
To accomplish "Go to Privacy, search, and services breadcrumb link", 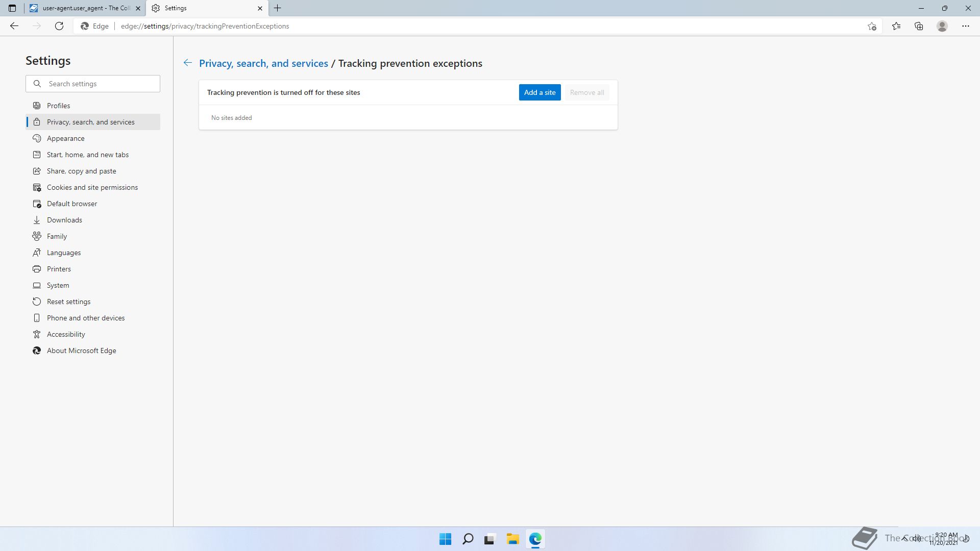I will coord(263,63).
